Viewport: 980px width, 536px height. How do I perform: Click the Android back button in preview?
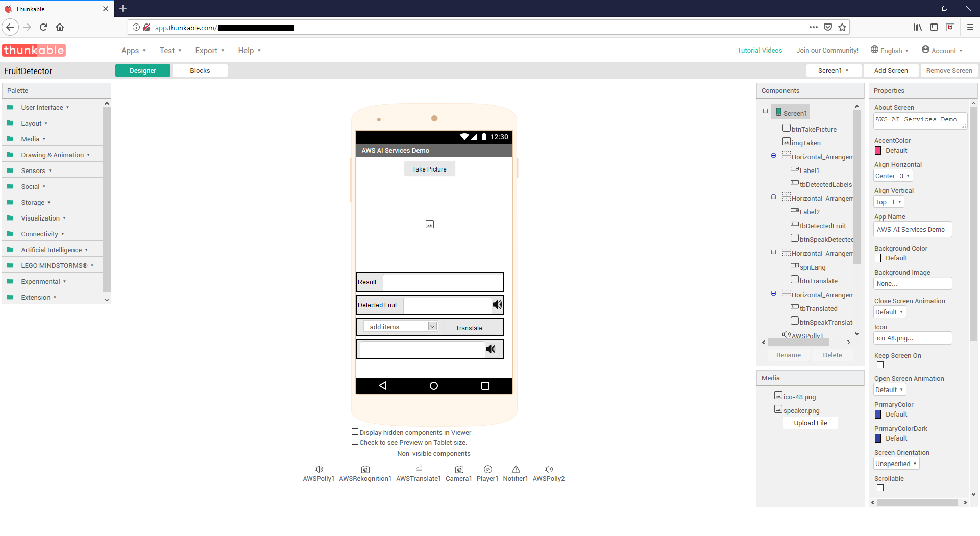coord(382,386)
